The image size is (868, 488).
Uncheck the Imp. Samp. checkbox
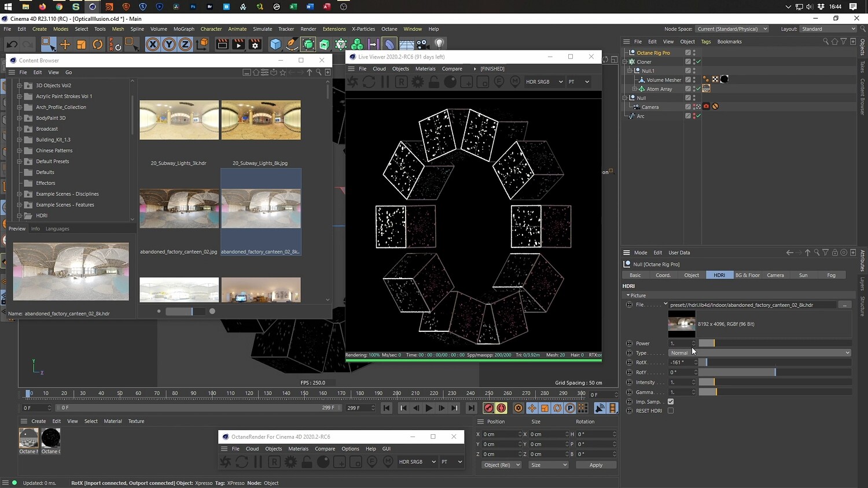coord(671,402)
